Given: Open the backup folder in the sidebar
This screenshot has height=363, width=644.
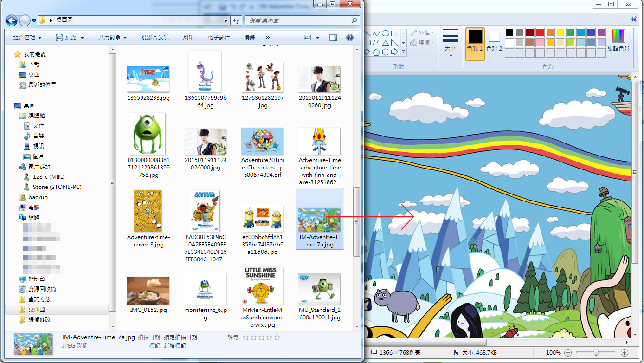Looking at the screenshot, I should pos(38,197).
